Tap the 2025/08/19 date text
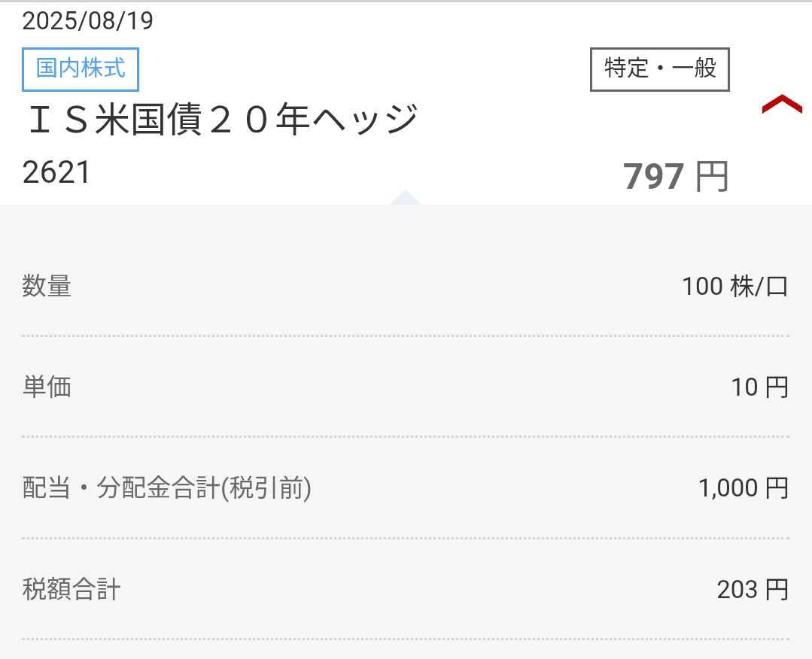Viewport: 812px width, 659px height. [x=87, y=20]
